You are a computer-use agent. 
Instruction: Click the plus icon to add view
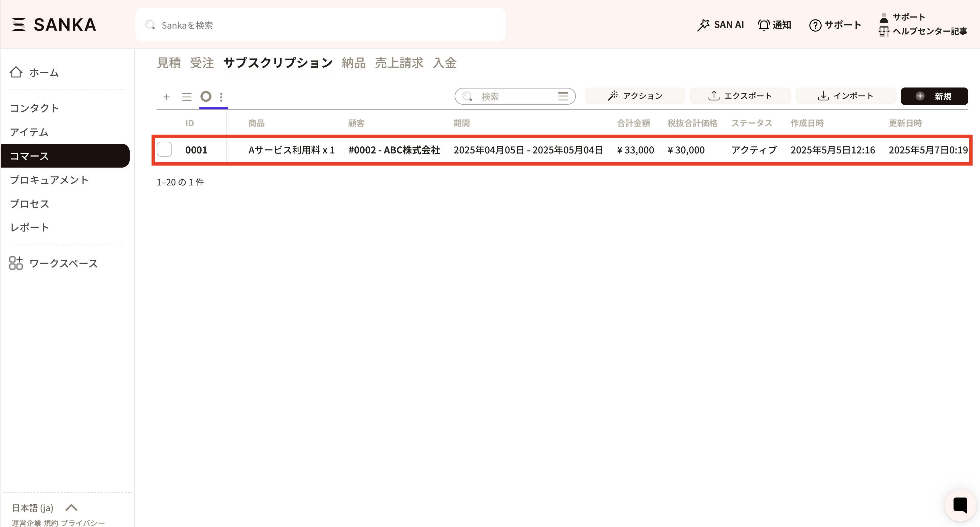coord(166,97)
